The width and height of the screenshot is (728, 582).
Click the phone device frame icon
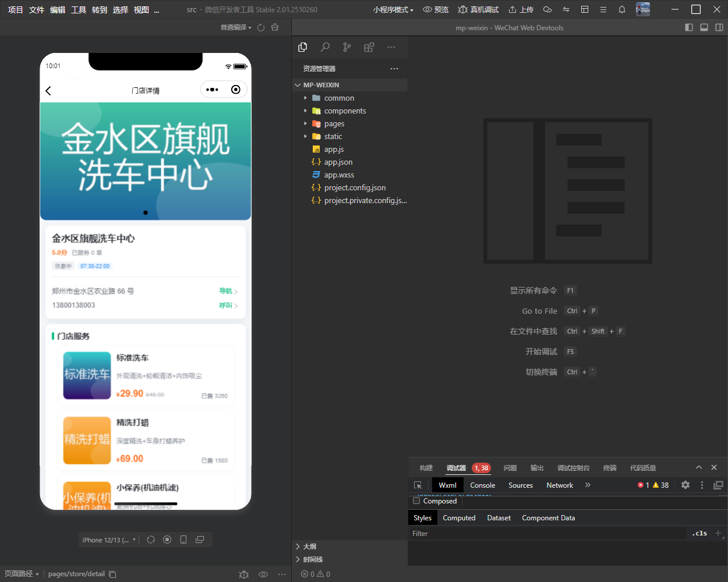click(x=183, y=540)
